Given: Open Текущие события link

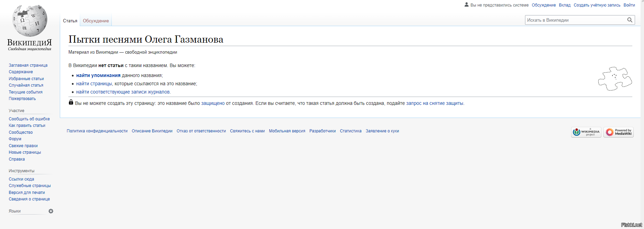Looking at the screenshot, I should 26,92.
